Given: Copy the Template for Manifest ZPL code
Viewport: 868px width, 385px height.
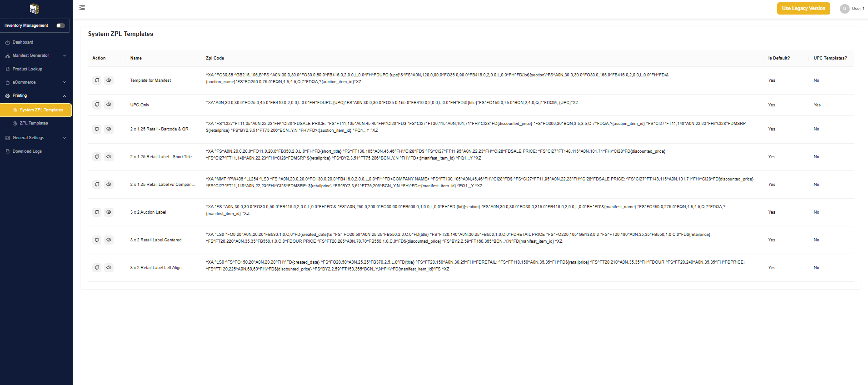Looking at the screenshot, I should tap(97, 80).
